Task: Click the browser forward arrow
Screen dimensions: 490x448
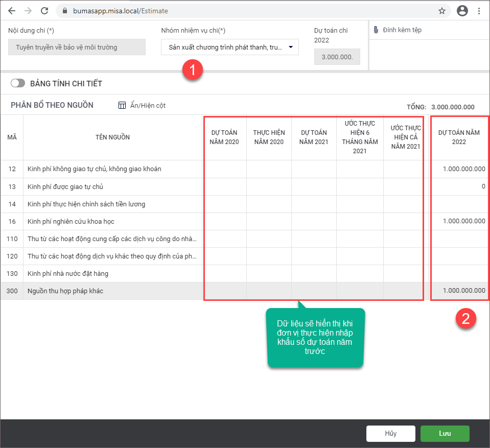Action: pyautogui.click(x=28, y=11)
